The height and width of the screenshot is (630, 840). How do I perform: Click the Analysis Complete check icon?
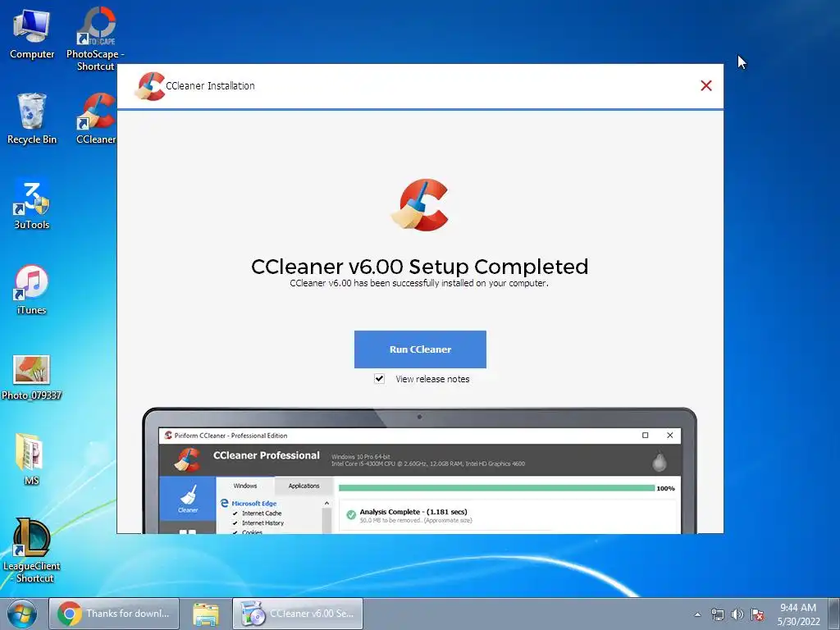coord(351,515)
